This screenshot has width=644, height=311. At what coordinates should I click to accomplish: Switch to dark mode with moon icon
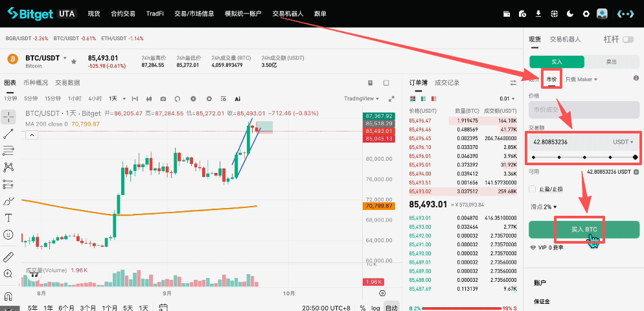570,14
